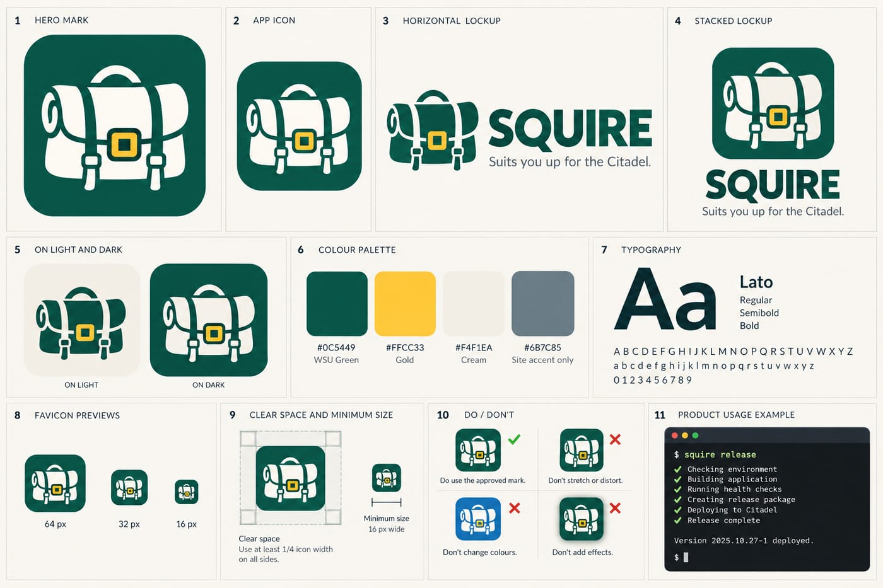The width and height of the screenshot is (883, 588).
Task: Pick the Gold colour swatch
Action: tap(405, 304)
